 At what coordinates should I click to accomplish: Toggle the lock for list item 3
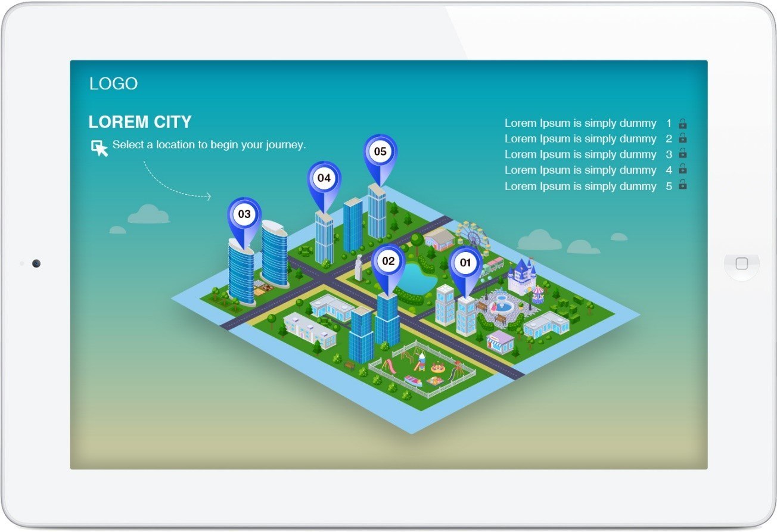[682, 154]
